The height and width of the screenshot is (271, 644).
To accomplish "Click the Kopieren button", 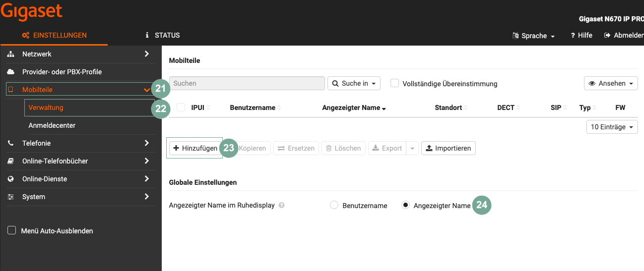I will [252, 148].
